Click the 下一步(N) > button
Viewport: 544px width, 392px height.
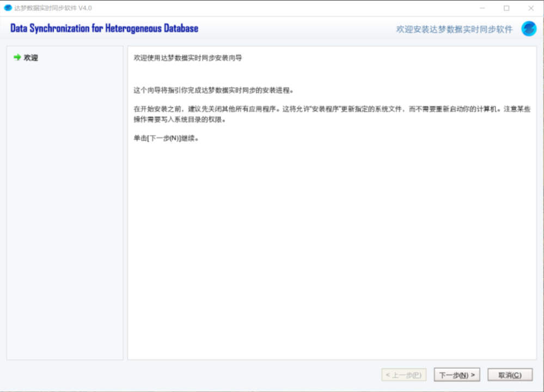(x=456, y=375)
